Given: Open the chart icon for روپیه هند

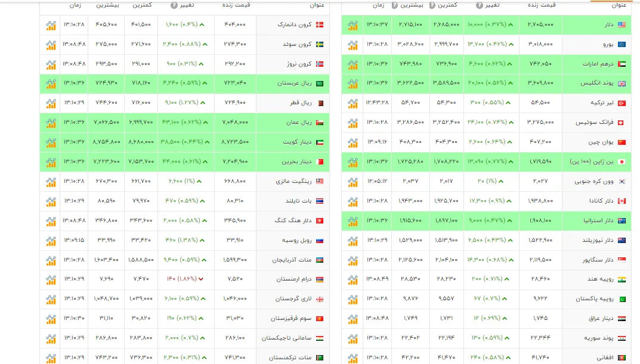Looking at the screenshot, I should (x=353, y=279).
